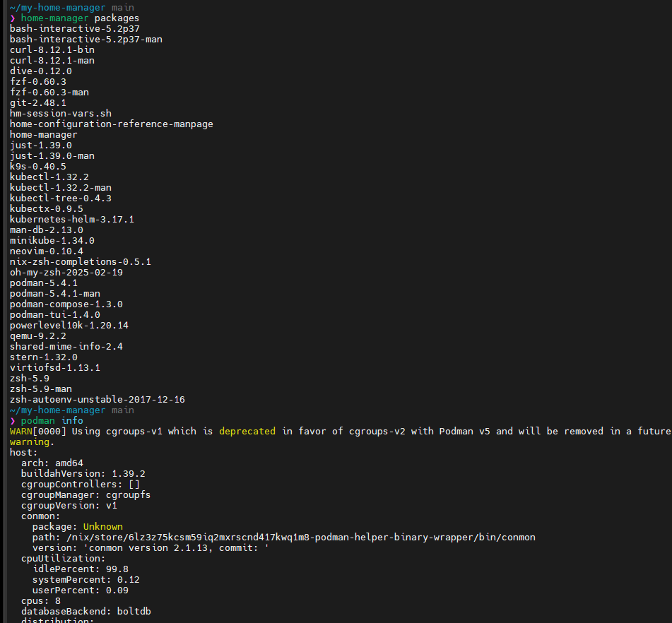Click the yellow 'Unknown' package value
This screenshot has height=623, width=672.
103,527
